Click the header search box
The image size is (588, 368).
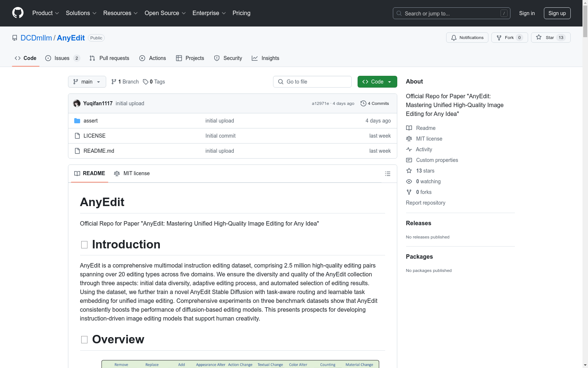click(x=452, y=13)
